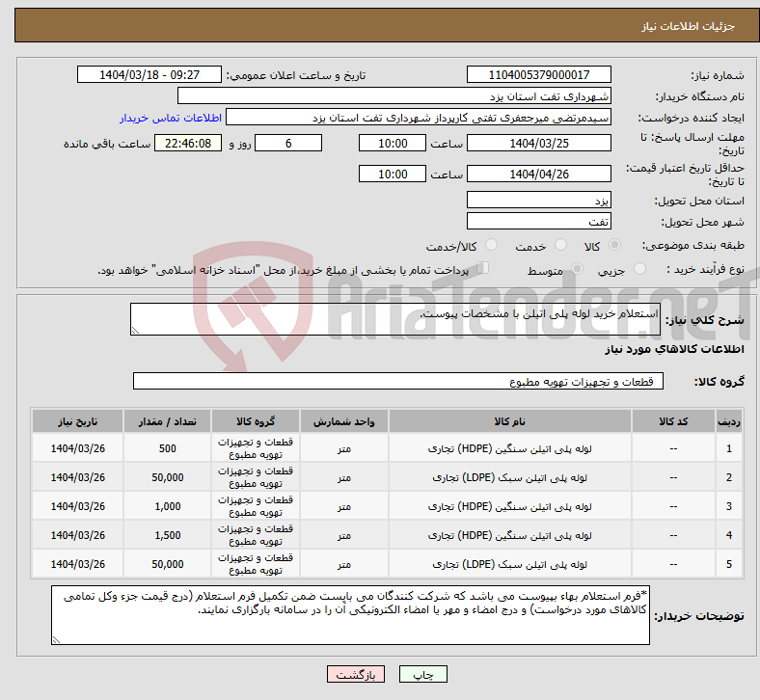The height and width of the screenshot is (700, 760).
Task: Select the کالا/خدمت radio button
Action: (492, 245)
